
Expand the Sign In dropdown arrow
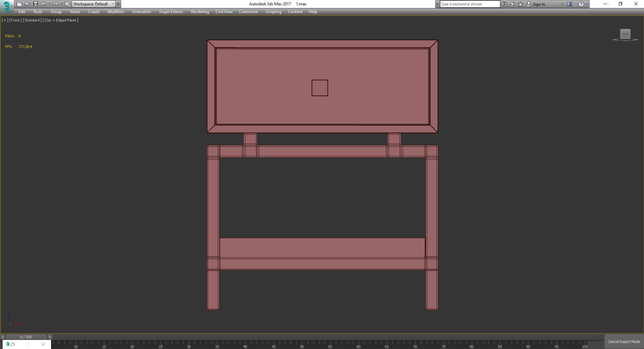click(562, 4)
